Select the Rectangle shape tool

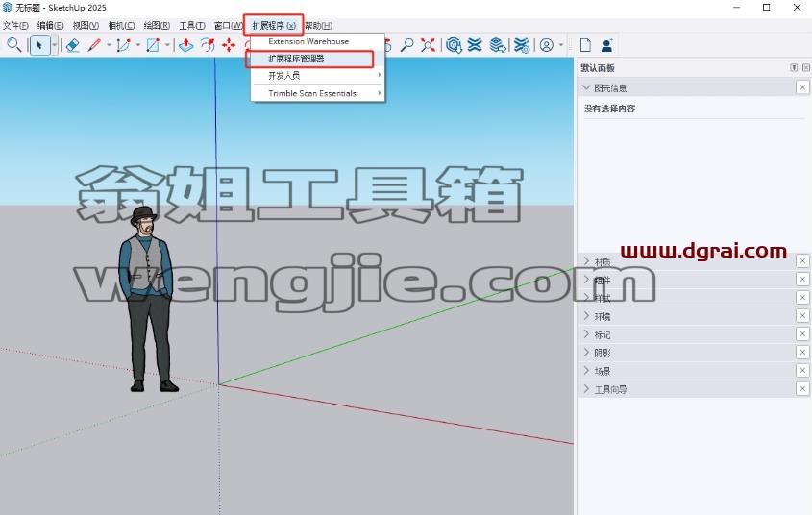point(153,45)
